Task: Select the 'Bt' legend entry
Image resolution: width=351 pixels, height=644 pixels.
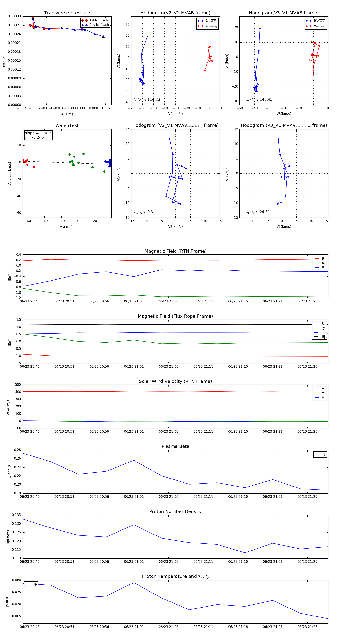Action: (x=320, y=263)
